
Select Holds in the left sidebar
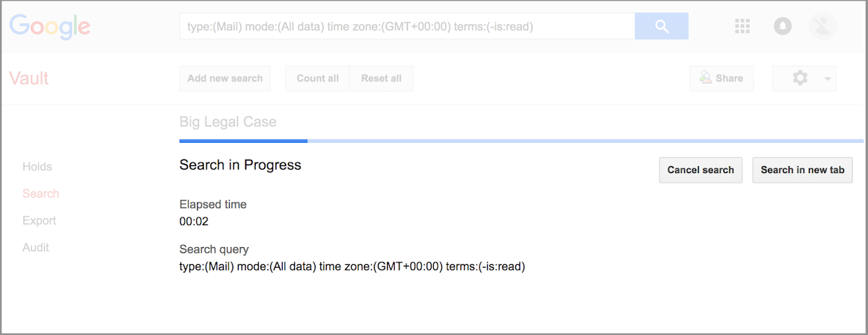[x=37, y=167]
